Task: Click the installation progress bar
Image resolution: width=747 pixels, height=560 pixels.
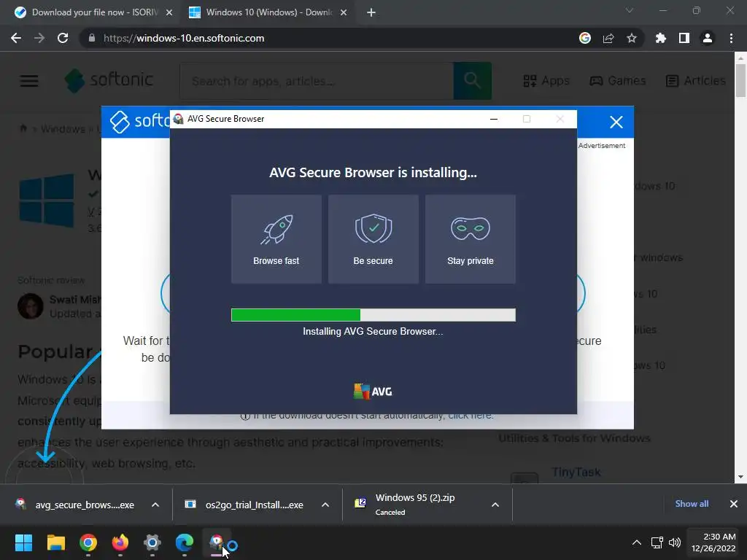Action: 373,315
